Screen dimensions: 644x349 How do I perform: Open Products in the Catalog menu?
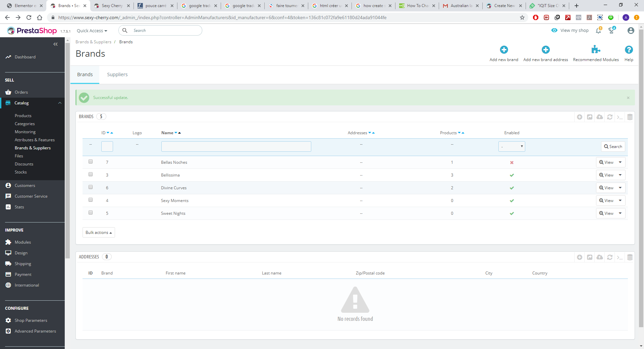pos(23,116)
